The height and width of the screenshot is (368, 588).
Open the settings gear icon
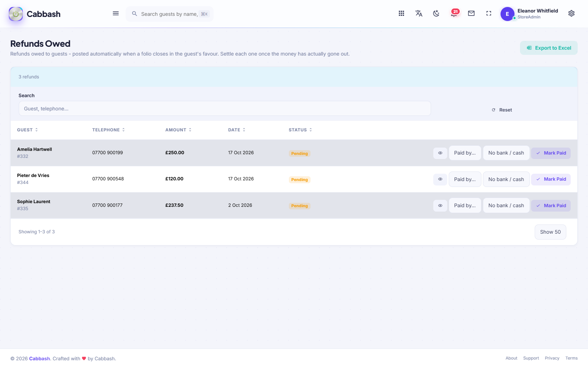pyautogui.click(x=571, y=14)
